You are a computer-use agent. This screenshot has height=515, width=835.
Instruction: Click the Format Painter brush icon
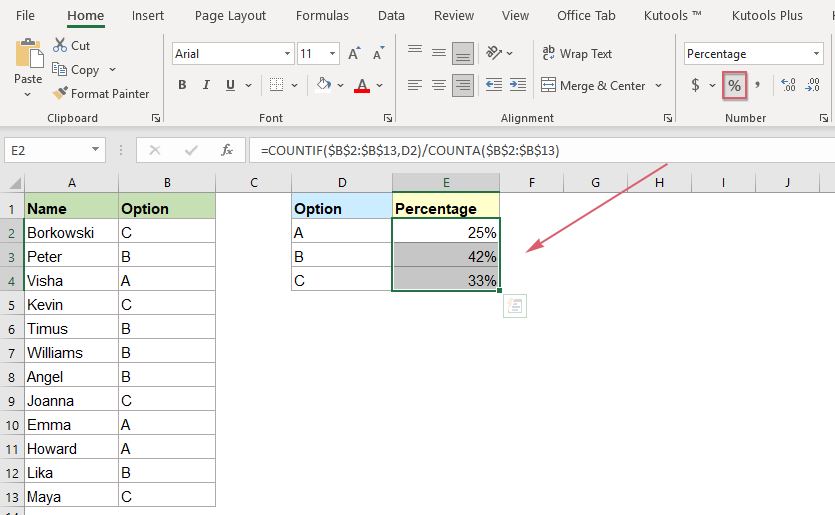click(61, 94)
